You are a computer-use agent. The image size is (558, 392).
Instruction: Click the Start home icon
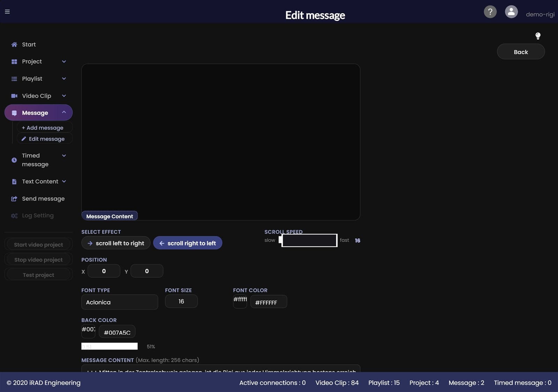tap(14, 45)
